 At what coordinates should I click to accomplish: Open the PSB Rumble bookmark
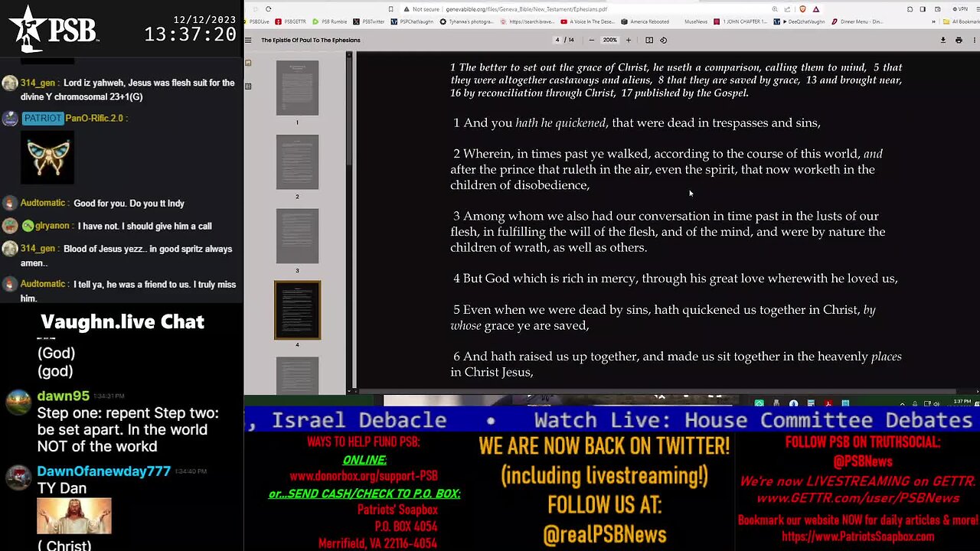pyautogui.click(x=330, y=21)
